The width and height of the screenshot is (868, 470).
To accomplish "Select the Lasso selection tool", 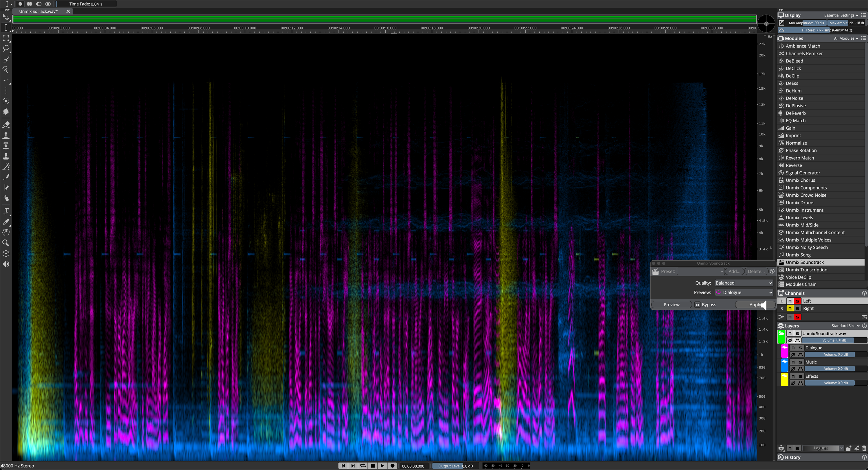I will point(6,49).
